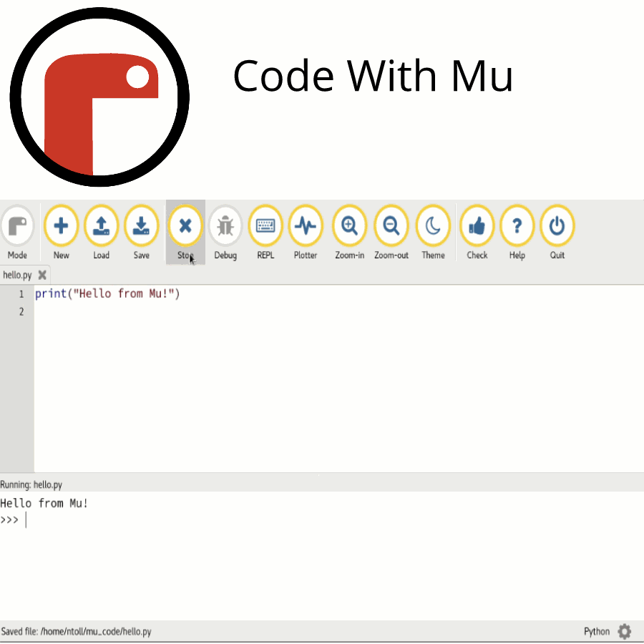Stop the running hello.py script

(x=185, y=227)
